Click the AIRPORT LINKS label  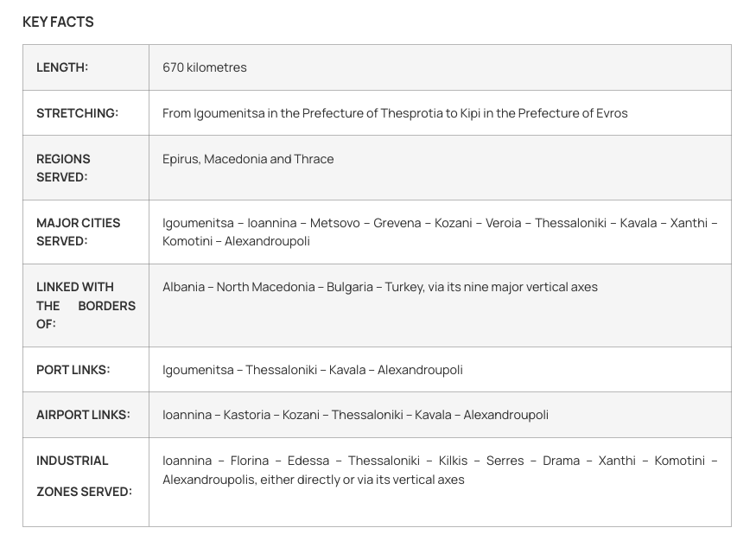[x=83, y=415]
